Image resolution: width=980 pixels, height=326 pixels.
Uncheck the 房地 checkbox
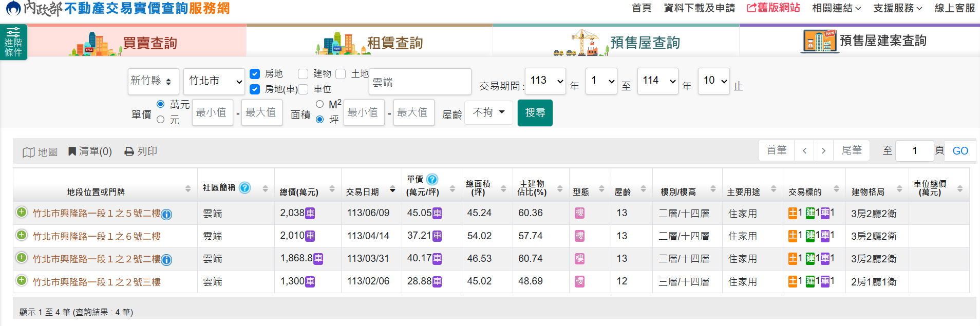(255, 74)
